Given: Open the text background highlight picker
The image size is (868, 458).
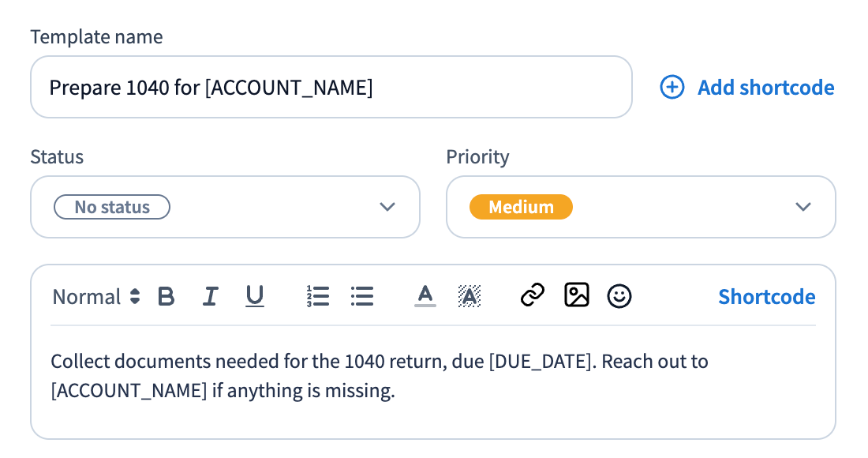Looking at the screenshot, I should [x=470, y=296].
